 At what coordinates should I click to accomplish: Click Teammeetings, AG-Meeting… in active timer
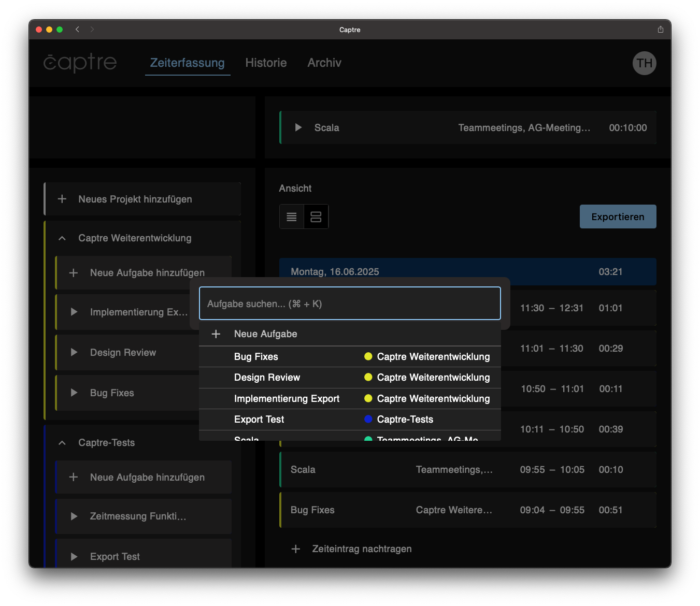point(524,127)
